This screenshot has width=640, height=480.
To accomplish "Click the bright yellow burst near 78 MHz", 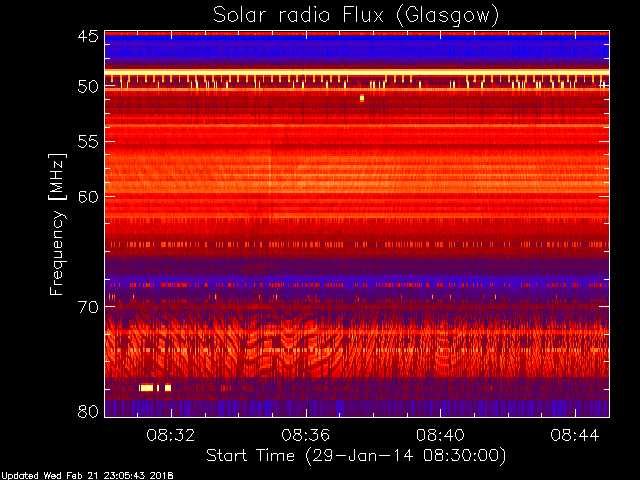I will [155, 387].
